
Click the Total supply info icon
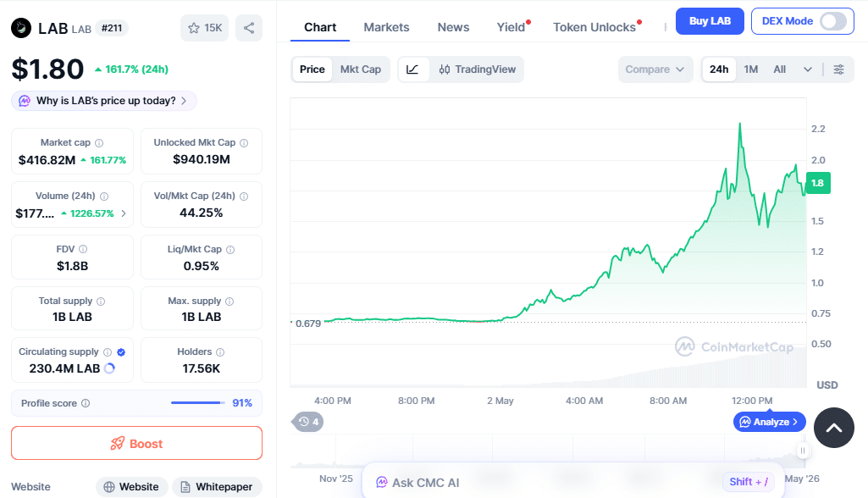tap(101, 302)
